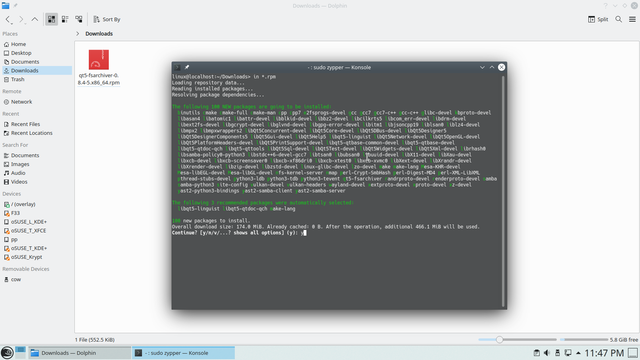This screenshot has width=640, height=360.
Task: Switch to Downloads — Dolphin taskbar entry
Action: pyautogui.click(x=79, y=353)
